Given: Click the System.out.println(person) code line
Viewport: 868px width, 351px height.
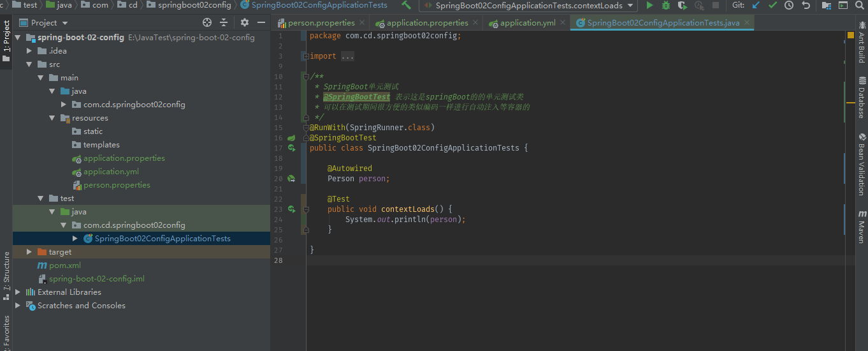Looking at the screenshot, I should click(x=406, y=220).
